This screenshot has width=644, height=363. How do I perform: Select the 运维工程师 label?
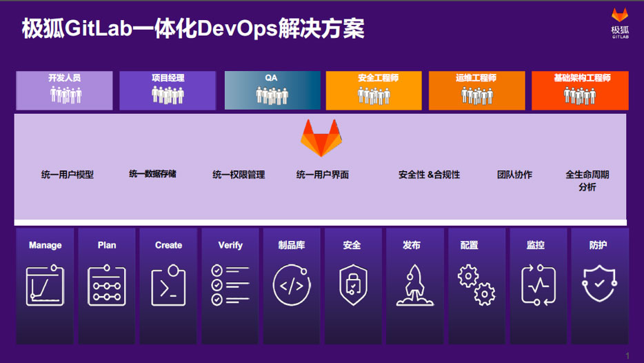click(x=476, y=78)
